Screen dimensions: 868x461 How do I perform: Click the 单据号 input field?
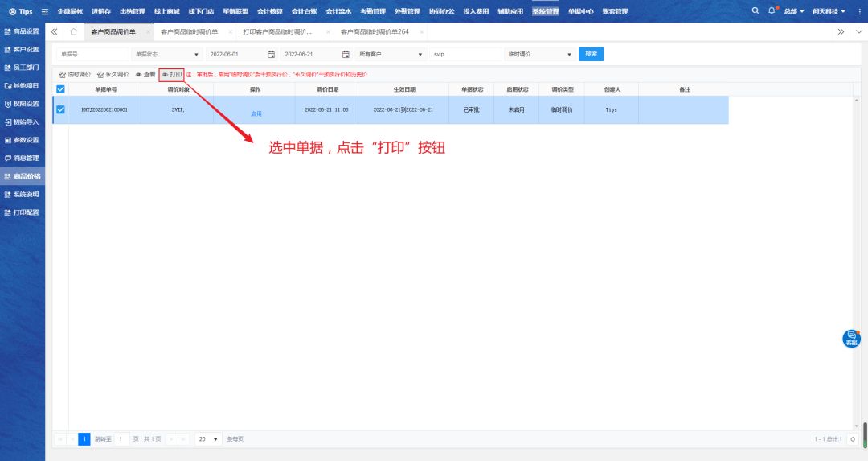click(x=89, y=54)
